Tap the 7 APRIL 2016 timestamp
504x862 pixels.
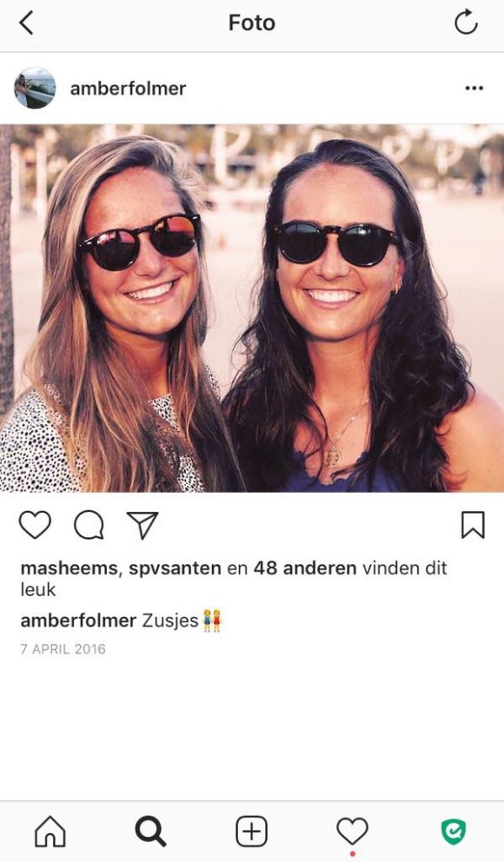pyautogui.click(x=63, y=649)
